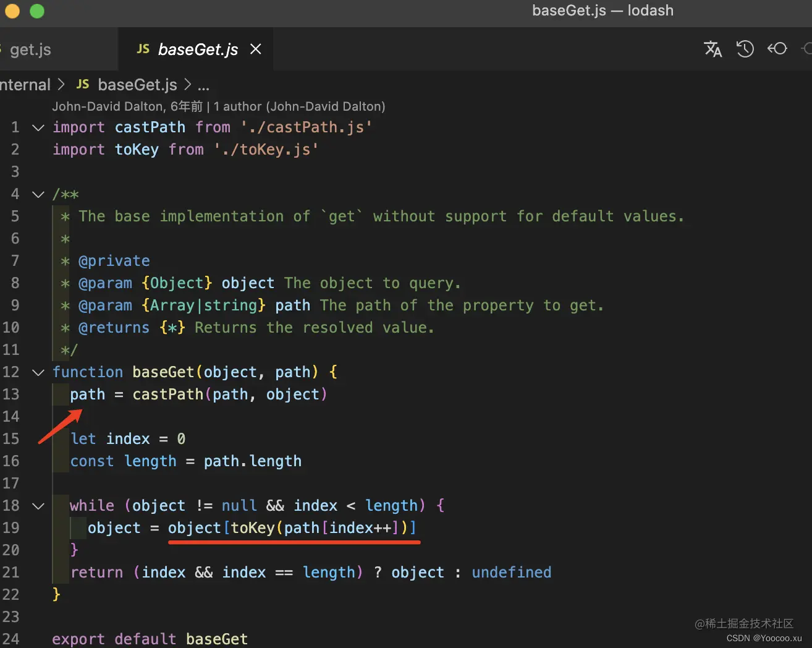Open the 'nternal' breadcrumb folder
The height and width of the screenshot is (648, 812).
[x=25, y=85]
